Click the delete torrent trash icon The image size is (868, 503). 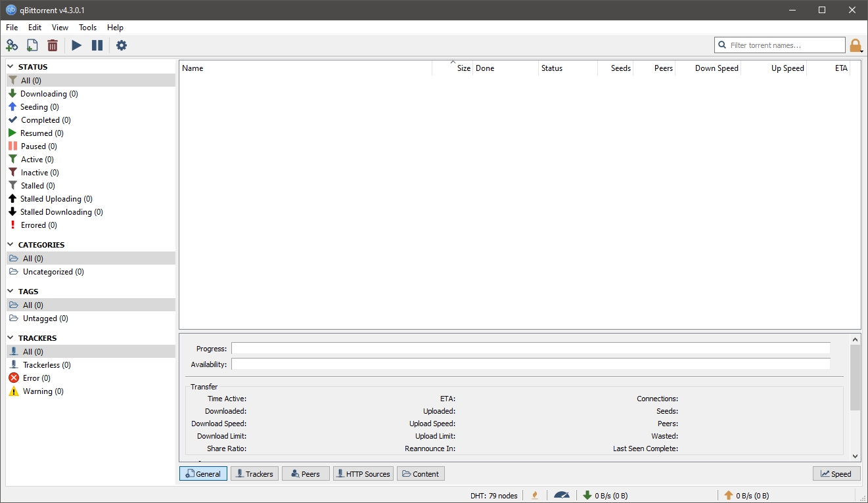53,45
